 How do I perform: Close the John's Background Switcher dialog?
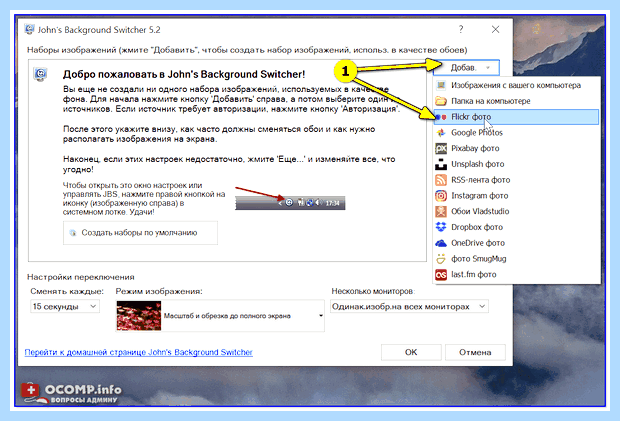[x=495, y=29]
